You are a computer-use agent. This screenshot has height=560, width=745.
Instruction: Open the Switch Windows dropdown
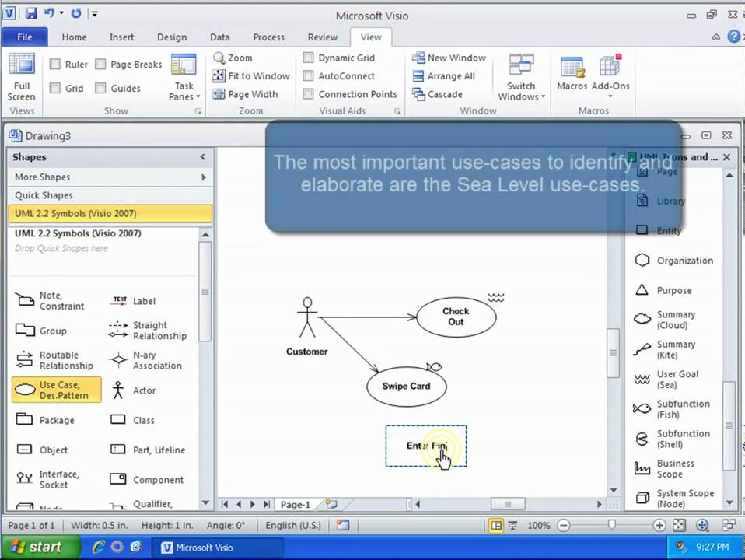pos(521,78)
